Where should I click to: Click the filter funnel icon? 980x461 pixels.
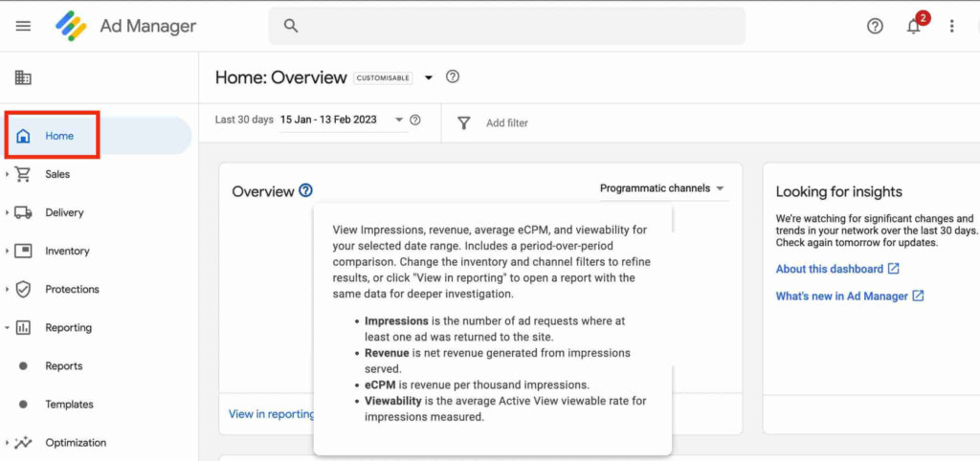click(464, 122)
